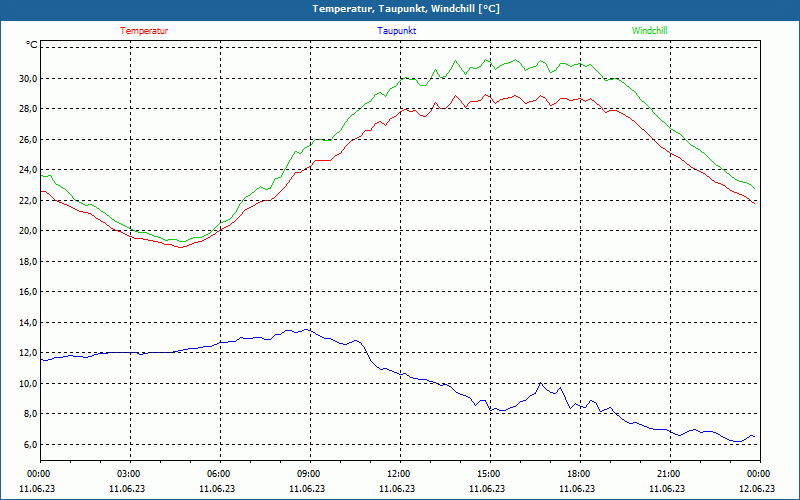Image resolution: width=800 pixels, height=500 pixels.
Task: Click the 16,0 Y-axis value
Action: click(x=28, y=292)
